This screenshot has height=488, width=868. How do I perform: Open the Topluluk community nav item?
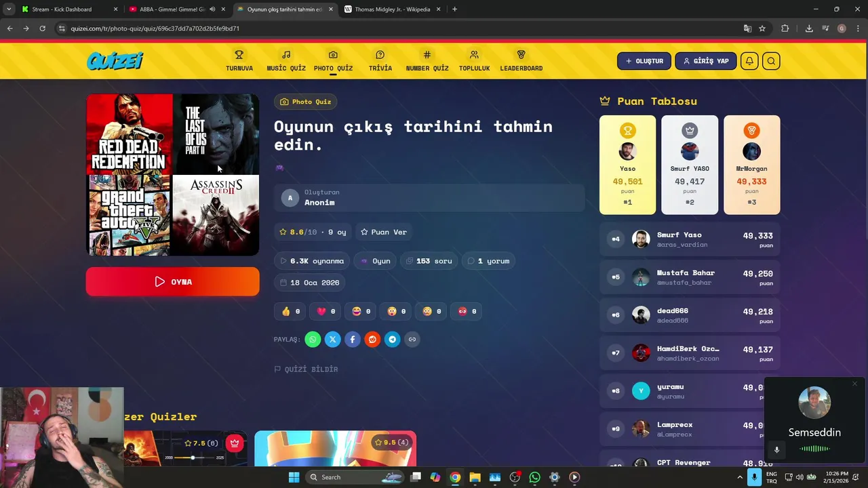click(474, 61)
